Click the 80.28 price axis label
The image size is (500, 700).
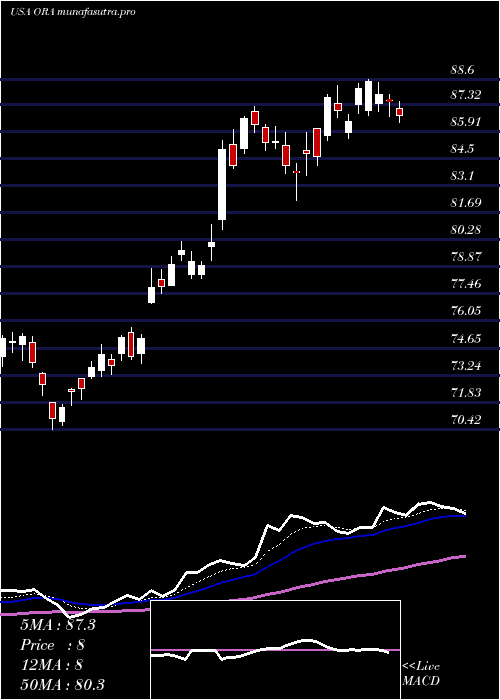465,230
